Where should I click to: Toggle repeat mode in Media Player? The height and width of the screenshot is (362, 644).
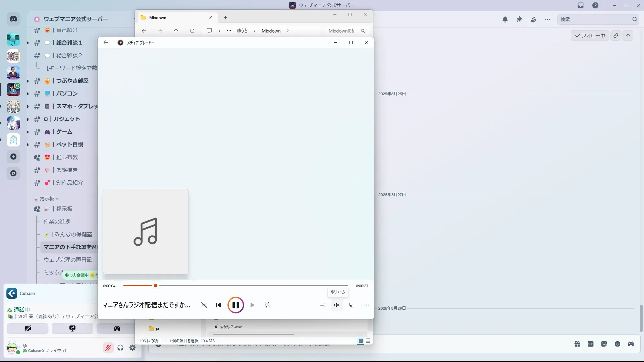pyautogui.click(x=268, y=305)
